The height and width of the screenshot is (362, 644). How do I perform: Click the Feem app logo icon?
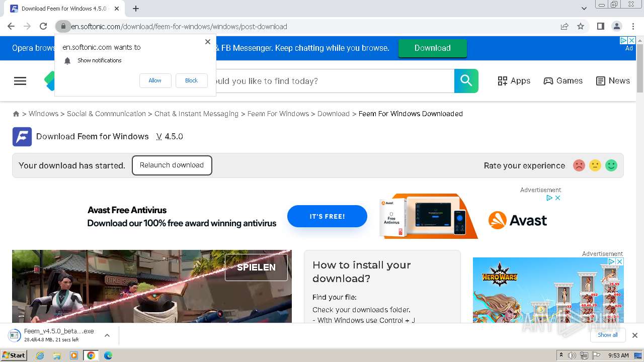click(22, 137)
